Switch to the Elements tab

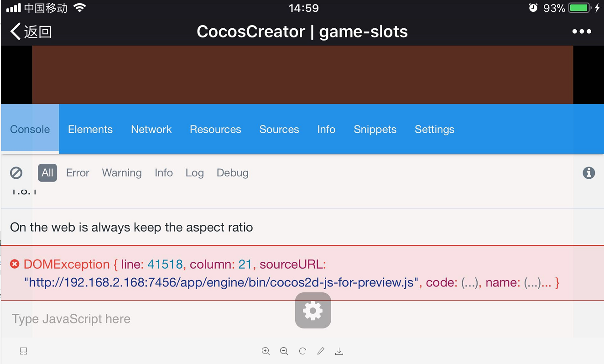point(90,130)
